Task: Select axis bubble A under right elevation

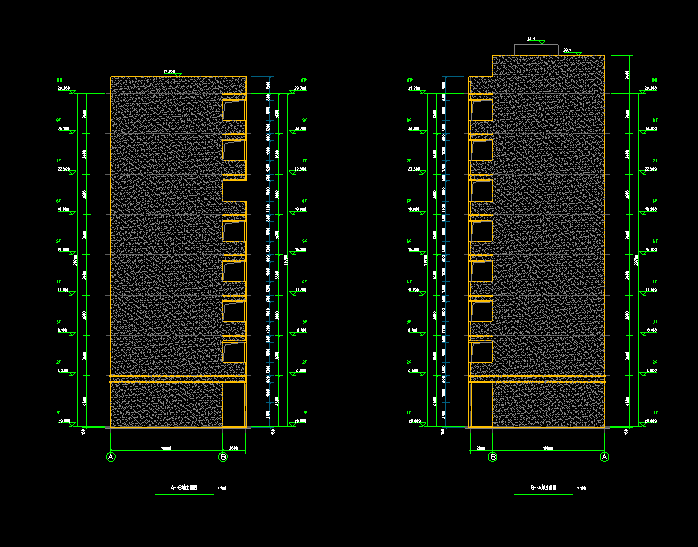Action: 604,457
